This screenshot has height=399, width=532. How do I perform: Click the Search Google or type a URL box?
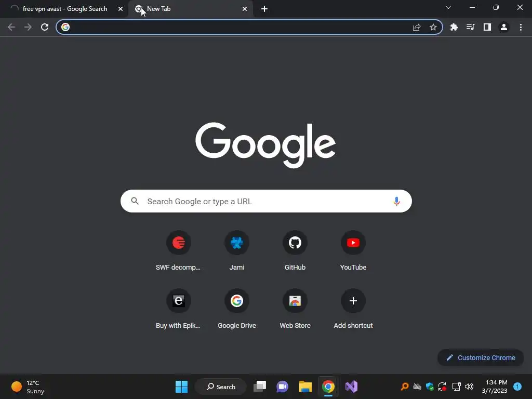266,201
